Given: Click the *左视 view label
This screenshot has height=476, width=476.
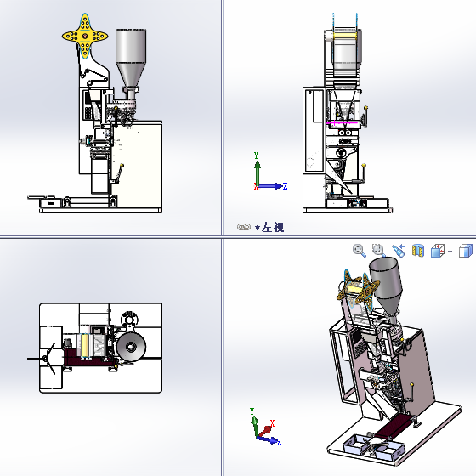Looking at the screenshot, I should click(269, 227).
